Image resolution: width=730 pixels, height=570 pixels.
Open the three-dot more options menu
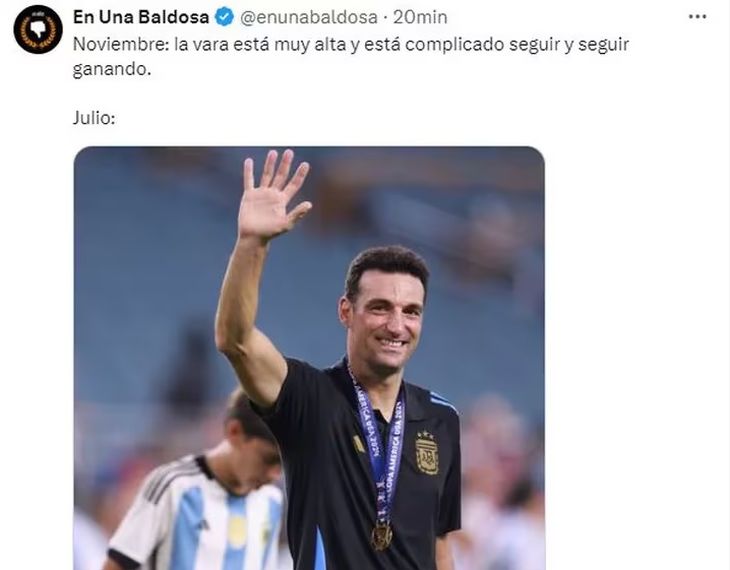[697, 17]
